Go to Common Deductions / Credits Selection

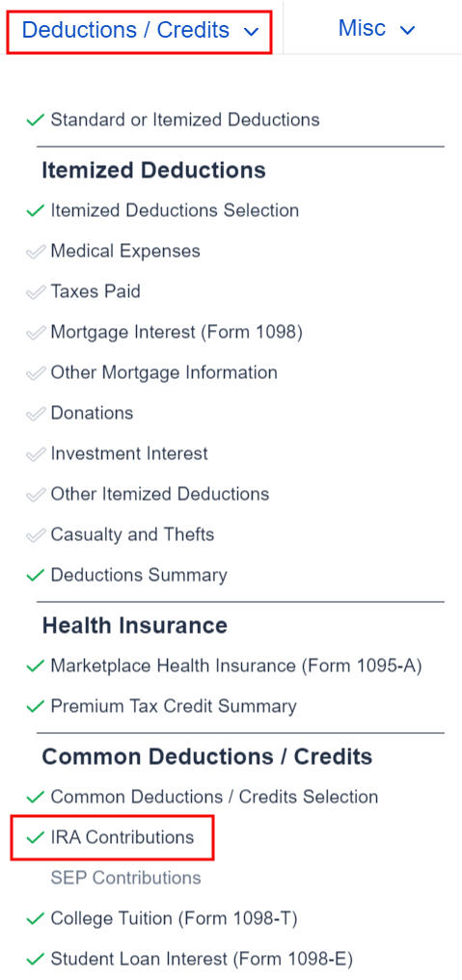[x=214, y=797]
